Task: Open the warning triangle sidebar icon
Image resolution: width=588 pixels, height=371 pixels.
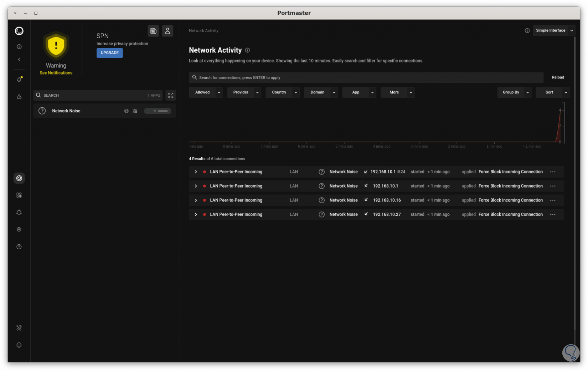Action: [x=19, y=97]
